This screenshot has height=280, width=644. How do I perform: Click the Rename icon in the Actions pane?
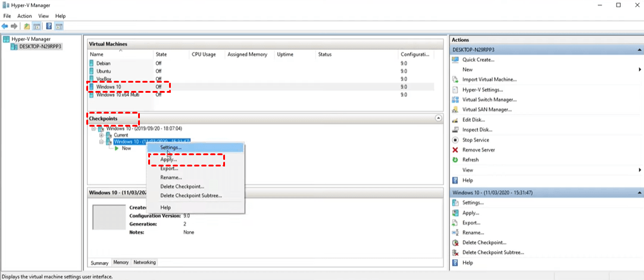point(455,233)
